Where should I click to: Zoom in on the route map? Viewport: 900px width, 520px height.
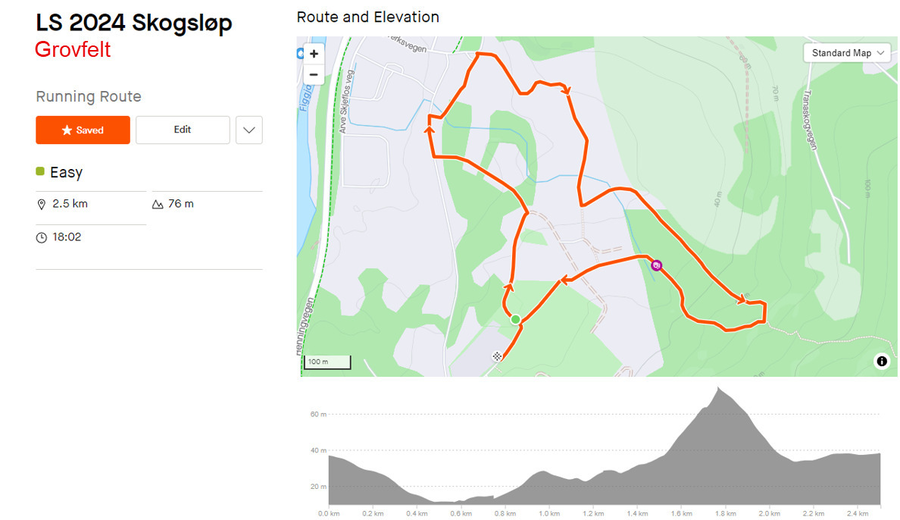pos(313,54)
